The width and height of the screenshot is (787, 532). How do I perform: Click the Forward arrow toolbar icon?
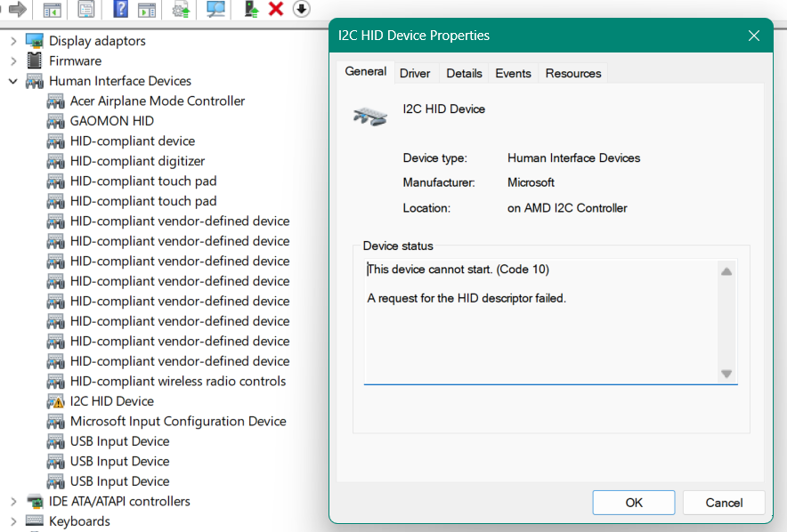pyautogui.click(x=17, y=9)
